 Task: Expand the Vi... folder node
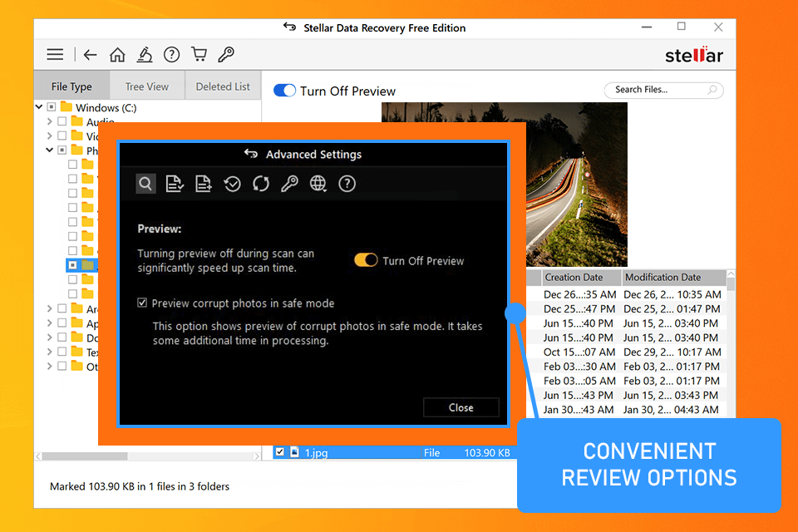coord(49,136)
